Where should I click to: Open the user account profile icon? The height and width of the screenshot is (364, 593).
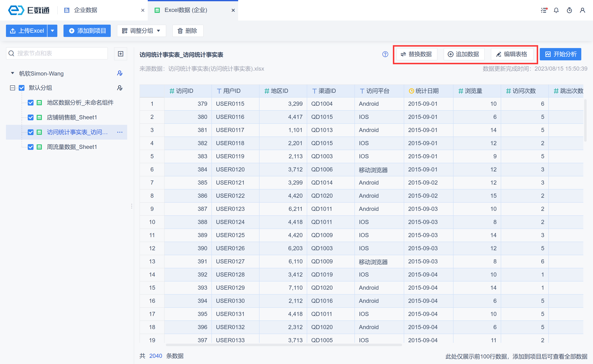coord(582,10)
